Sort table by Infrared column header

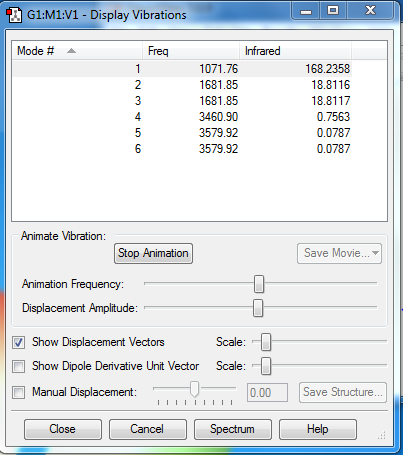[x=295, y=51]
